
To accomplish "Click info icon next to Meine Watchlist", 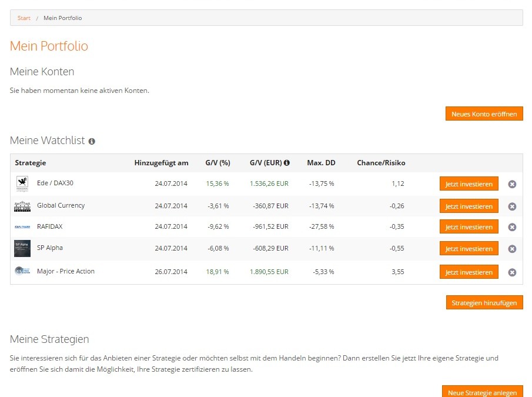I will [92, 141].
